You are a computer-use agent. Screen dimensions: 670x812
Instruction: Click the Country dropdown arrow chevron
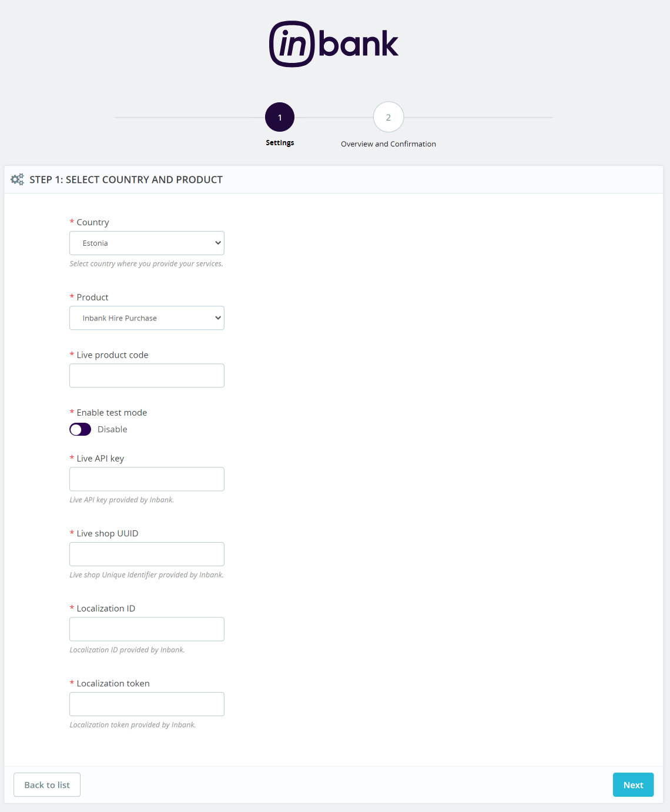218,243
